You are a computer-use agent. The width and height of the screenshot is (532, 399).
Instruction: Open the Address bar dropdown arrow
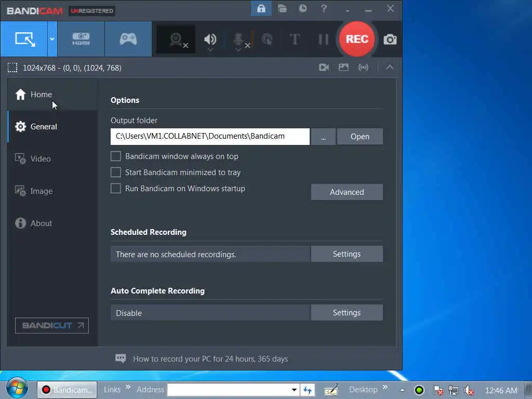pos(294,390)
